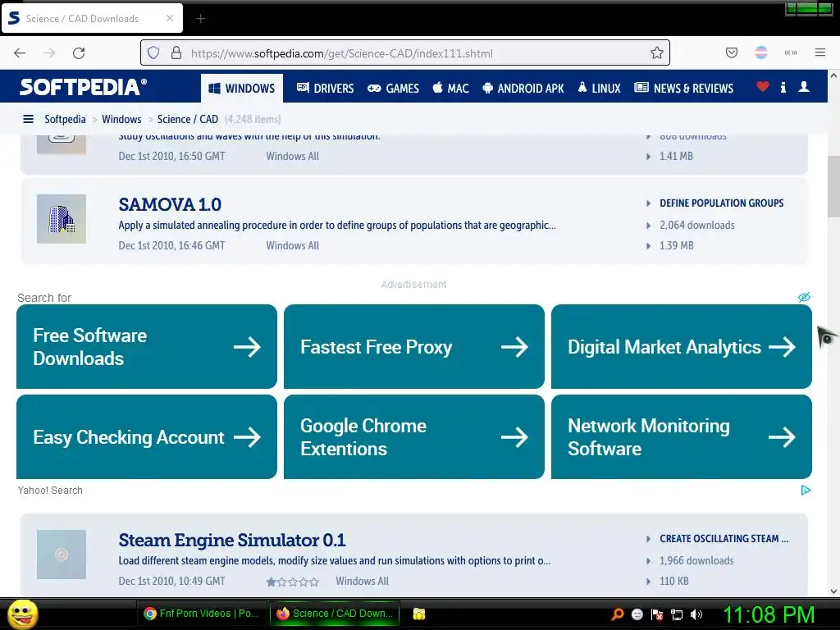Click the red heart favorites icon
This screenshot has width=840, height=630.
tap(763, 87)
